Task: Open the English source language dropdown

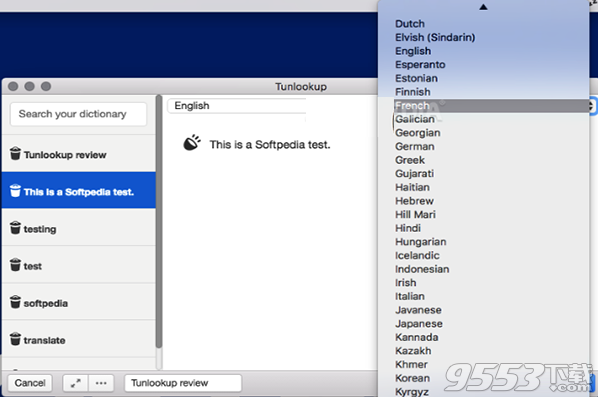Action: point(237,106)
